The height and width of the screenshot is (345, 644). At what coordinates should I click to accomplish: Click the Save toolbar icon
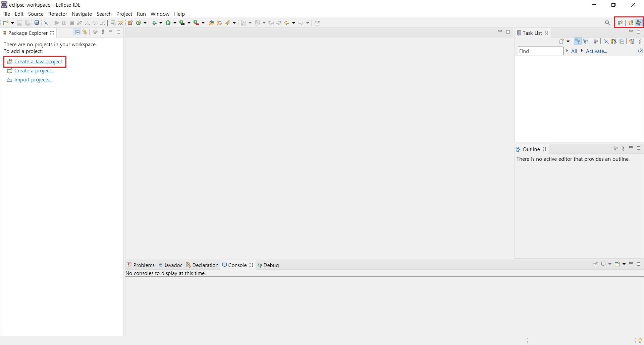[x=19, y=23]
